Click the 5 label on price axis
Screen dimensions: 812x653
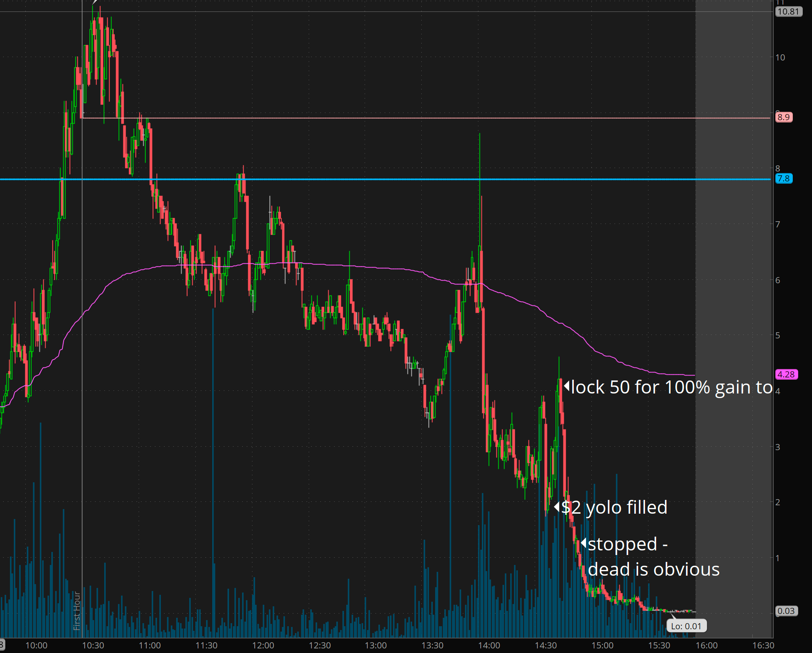coord(778,335)
